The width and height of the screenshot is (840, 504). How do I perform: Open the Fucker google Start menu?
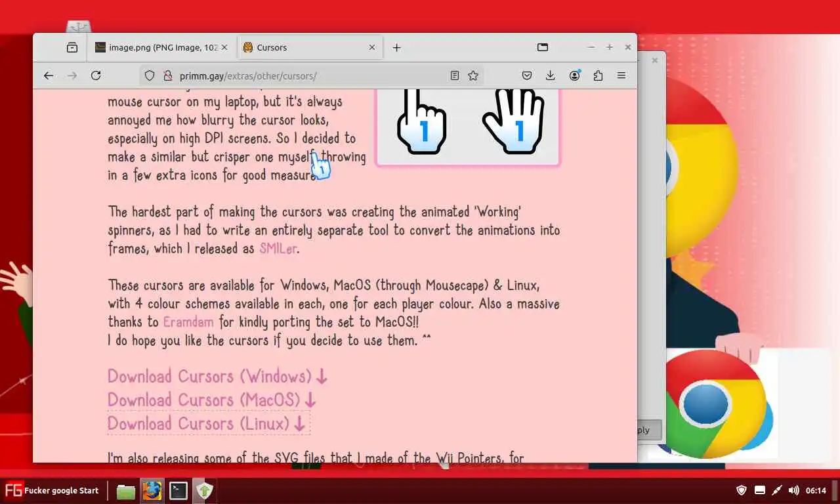[52, 490]
